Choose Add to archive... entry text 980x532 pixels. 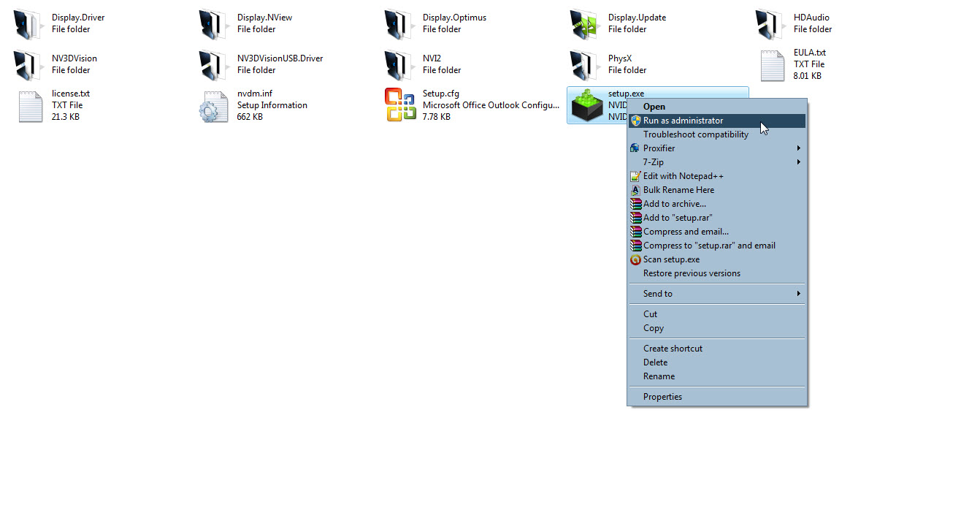[x=674, y=204]
